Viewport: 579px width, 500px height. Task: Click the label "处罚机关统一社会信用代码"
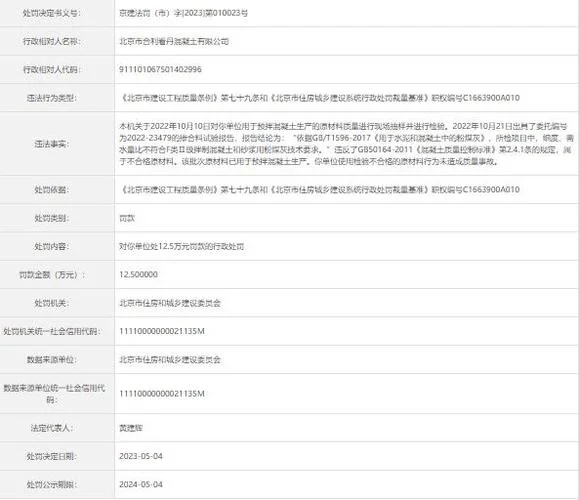[51, 331]
